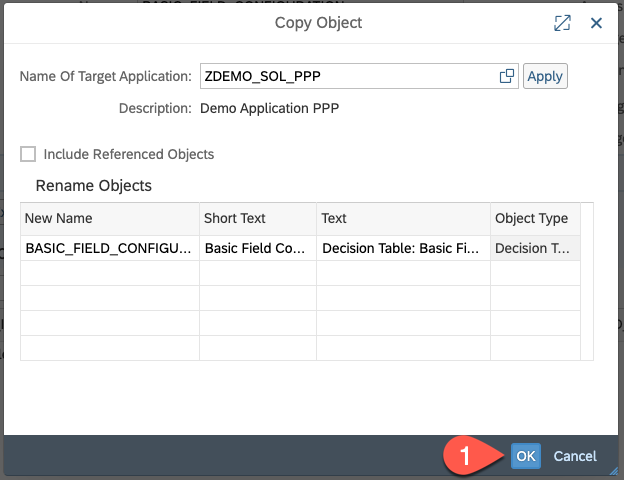Click empty Text cell in fourth row
This screenshot has height=480, width=624.
[x=402, y=323]
